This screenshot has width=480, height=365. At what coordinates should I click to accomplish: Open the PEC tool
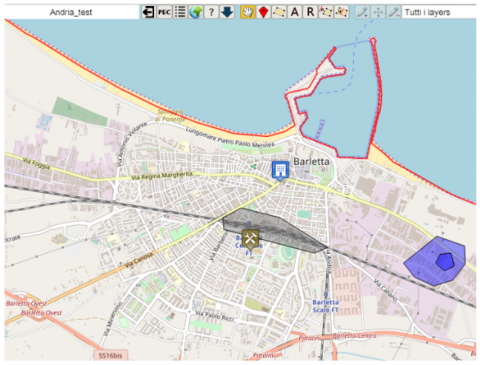pos(164,12)
